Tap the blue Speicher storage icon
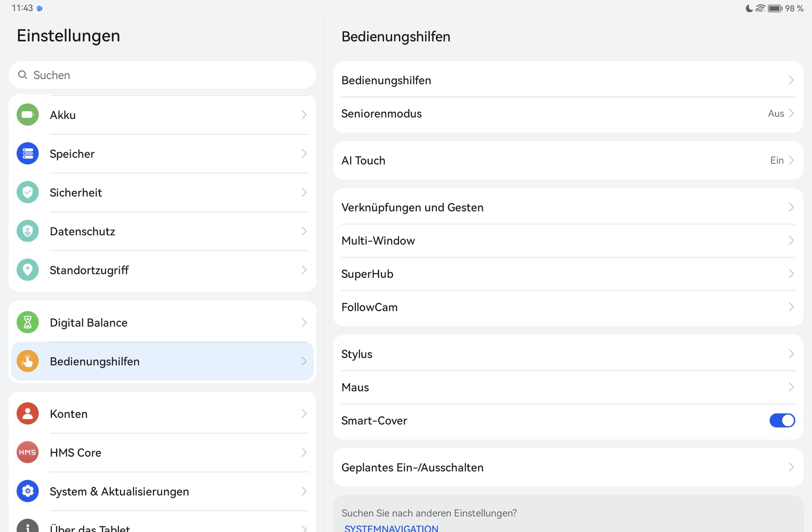This screenshot has width=812, height=532. pos(27,153)
